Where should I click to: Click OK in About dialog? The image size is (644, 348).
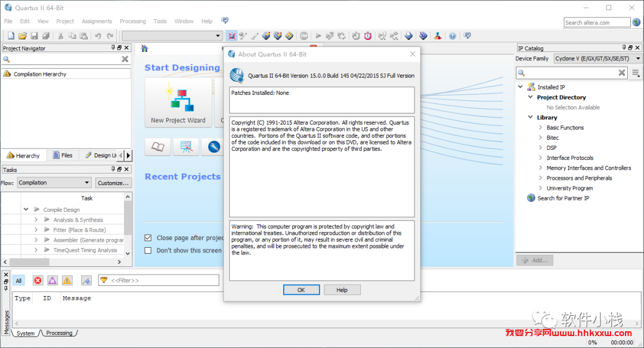coord(301,290)
